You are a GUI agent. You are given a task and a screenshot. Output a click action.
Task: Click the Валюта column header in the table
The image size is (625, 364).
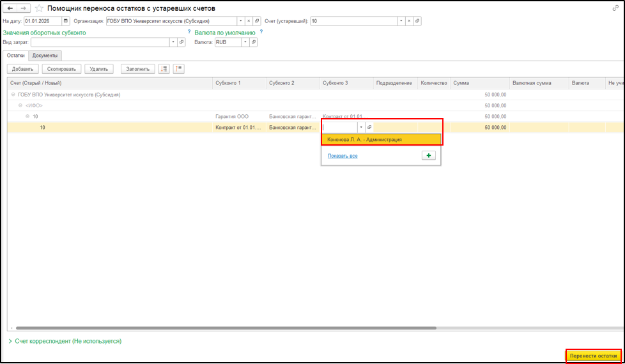pyautogui.click(x=587, y=83)
